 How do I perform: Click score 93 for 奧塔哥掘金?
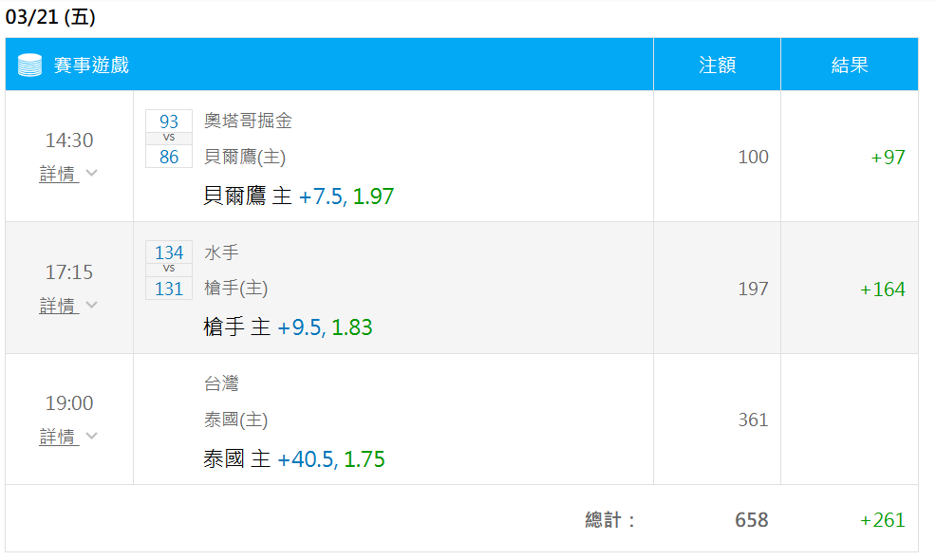click(169, 121)
